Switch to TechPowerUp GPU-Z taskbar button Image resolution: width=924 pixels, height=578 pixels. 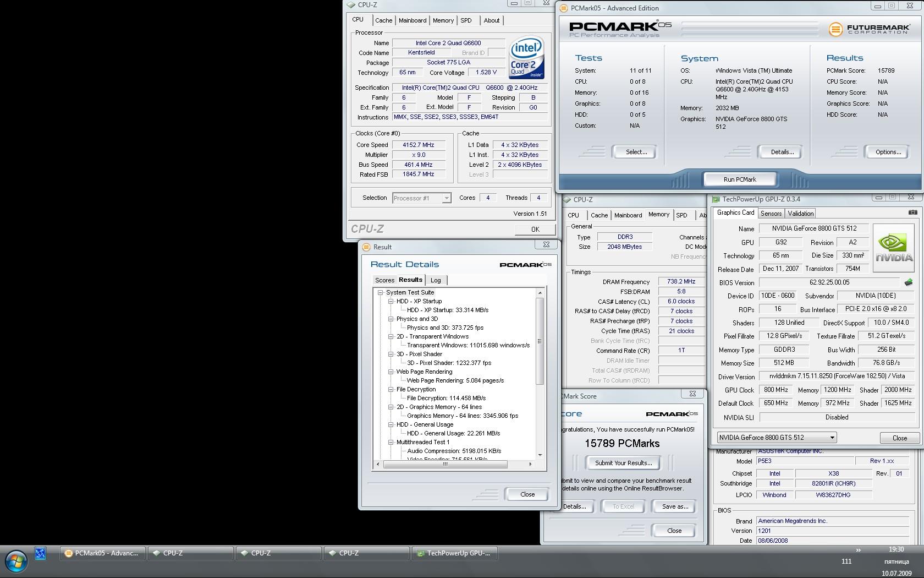455,553
